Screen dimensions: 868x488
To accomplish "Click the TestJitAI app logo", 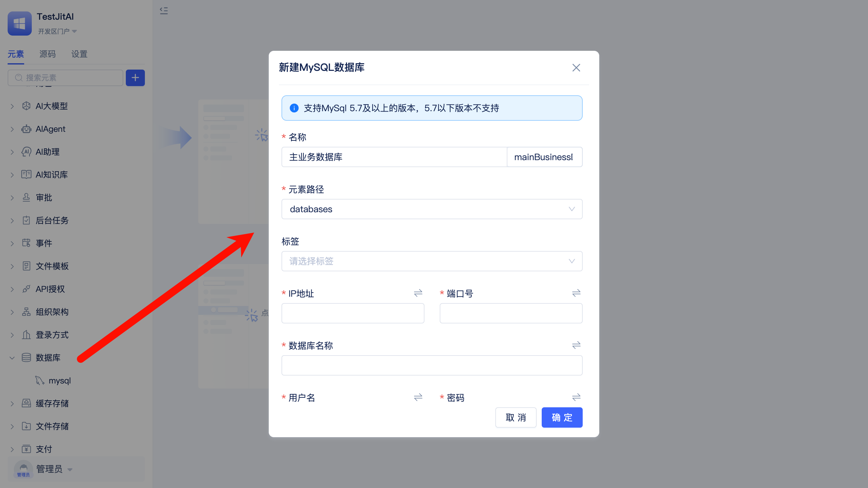I will pyautogui.click(x=20, y=23).
